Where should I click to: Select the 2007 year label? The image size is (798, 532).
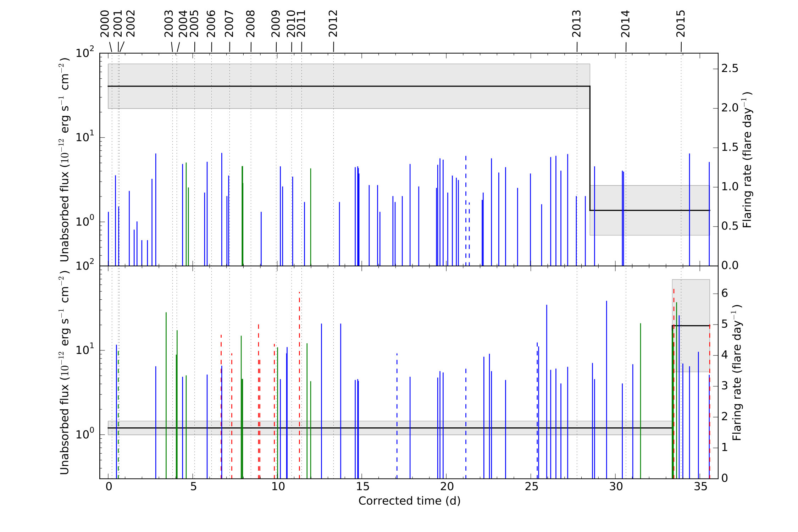coord(229,24)
